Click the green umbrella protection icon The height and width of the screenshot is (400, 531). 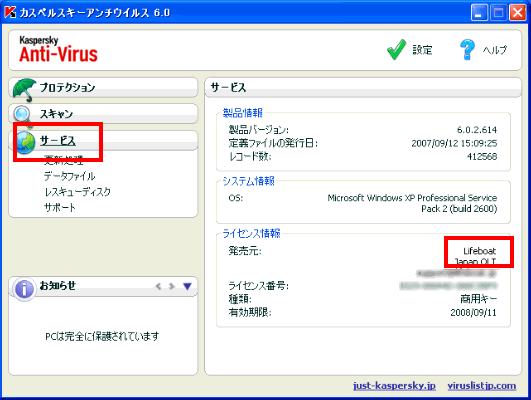point(24,90)
